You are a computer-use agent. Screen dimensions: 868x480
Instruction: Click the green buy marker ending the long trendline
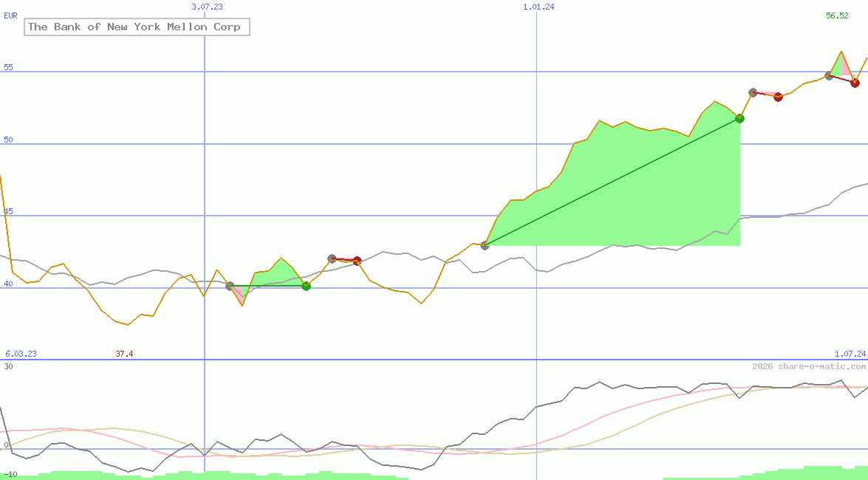pos(739,117)
